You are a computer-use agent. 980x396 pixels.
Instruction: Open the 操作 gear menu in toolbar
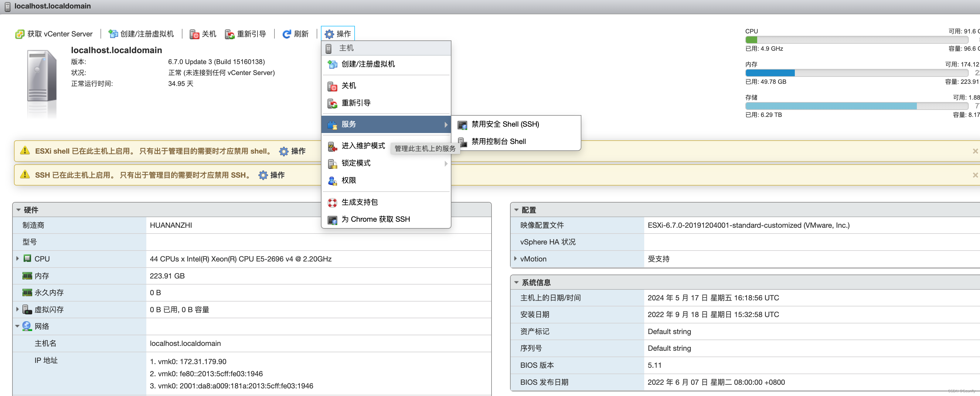(x=338, y=34)
